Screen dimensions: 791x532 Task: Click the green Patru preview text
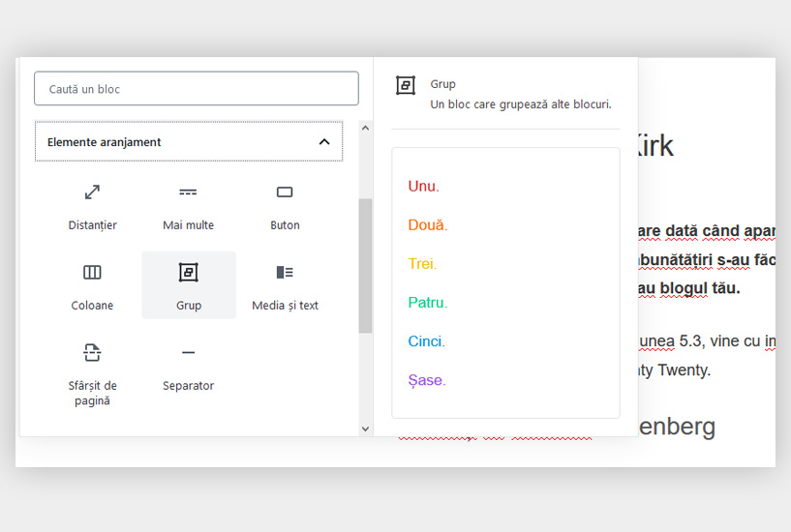coord(427,303)
